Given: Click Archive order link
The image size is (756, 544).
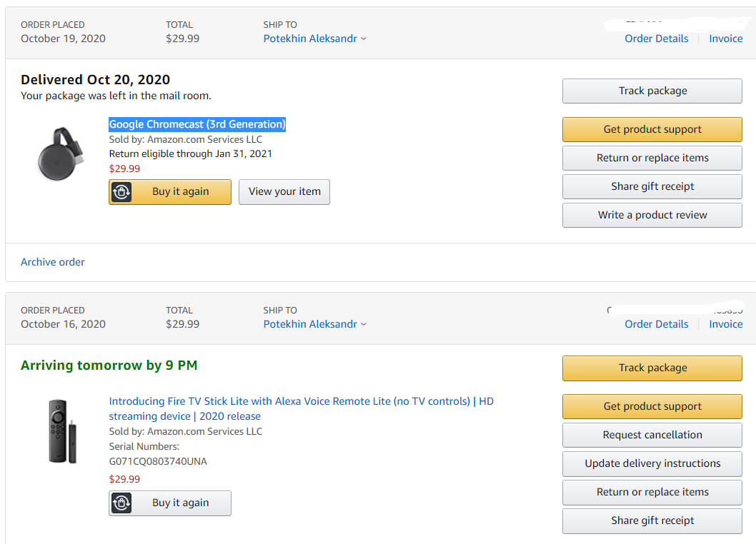Looking at the screenshot, I should click(x=53, y=262).
